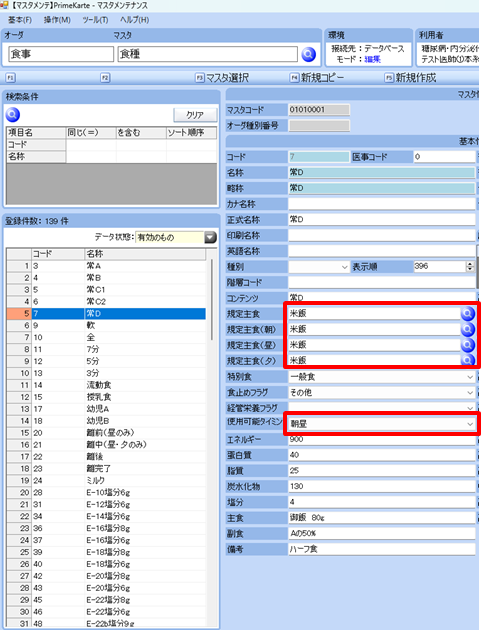The height and width of the screenshot is (630, 482).
Task: Select the highlighted row 常D
Action: pyautogui.click(x=106, y=314)
